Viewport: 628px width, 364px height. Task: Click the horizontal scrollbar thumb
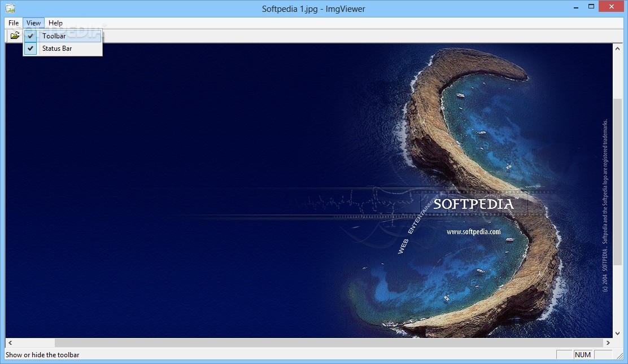(329, 343)
